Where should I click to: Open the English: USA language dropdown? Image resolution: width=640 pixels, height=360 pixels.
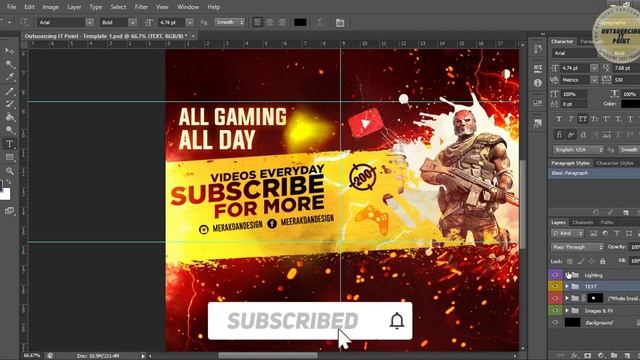point(578,150)
